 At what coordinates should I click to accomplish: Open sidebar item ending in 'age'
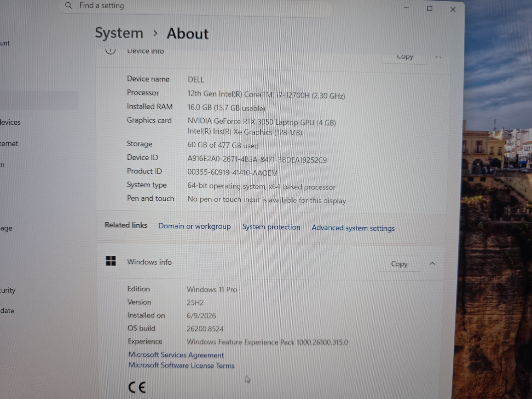[6, 229]
